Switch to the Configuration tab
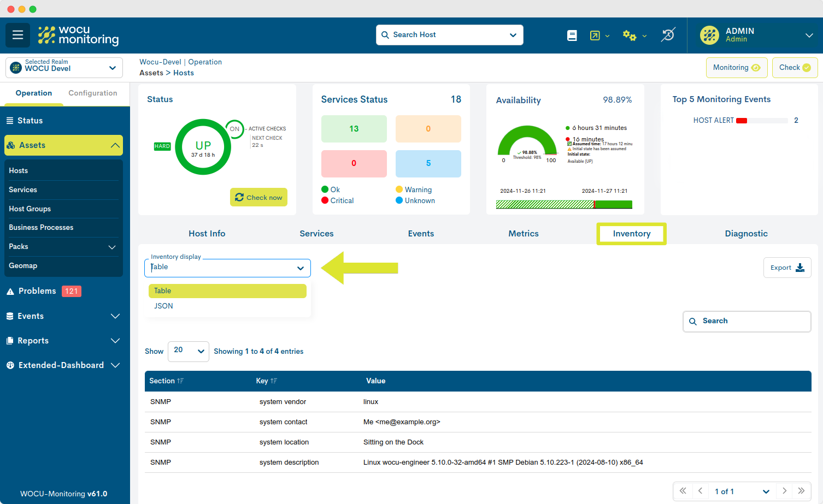The height and width of the screenshot is (504, 823). 93,93
